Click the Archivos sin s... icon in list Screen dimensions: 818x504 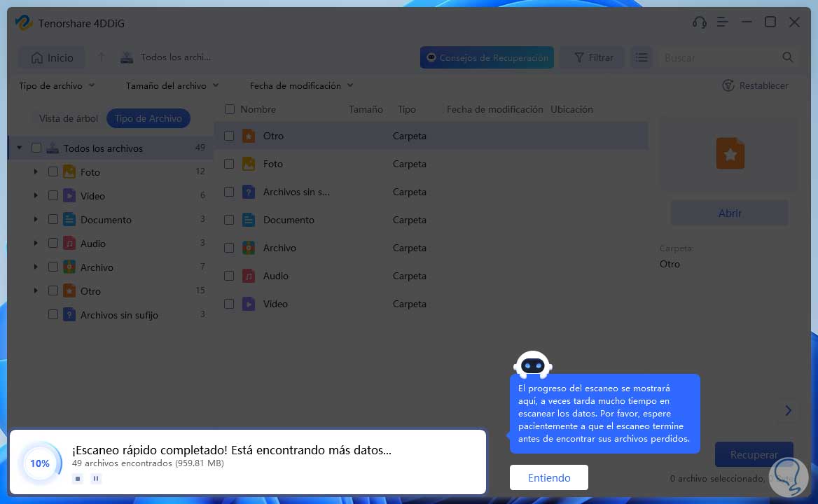click(249, 192)
